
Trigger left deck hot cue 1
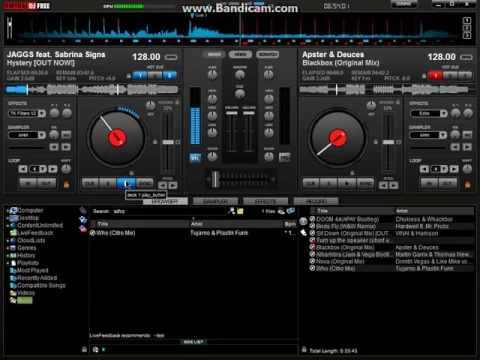(x=140, y=76)
